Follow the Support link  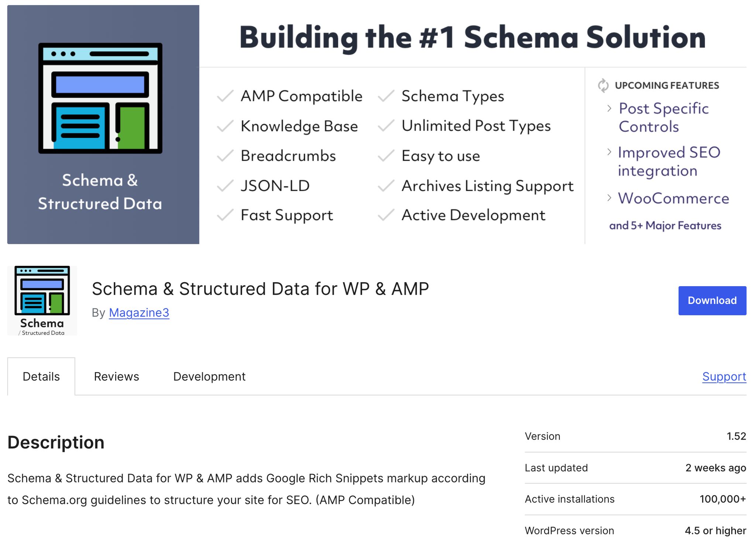pos(724,377)
